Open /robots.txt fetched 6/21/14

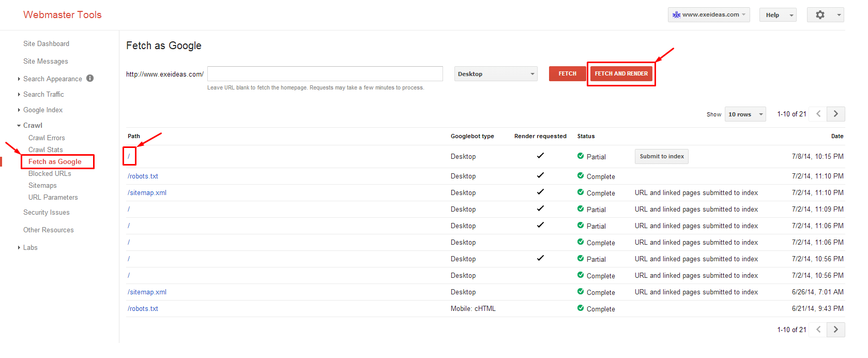pyautogui.click(x=143, y=308)
